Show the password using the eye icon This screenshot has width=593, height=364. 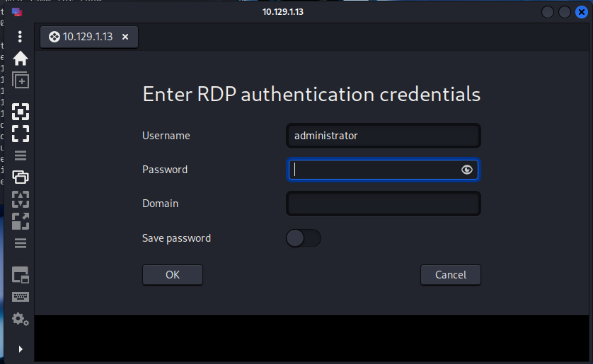pyautogui.click(x=467, y=170)
